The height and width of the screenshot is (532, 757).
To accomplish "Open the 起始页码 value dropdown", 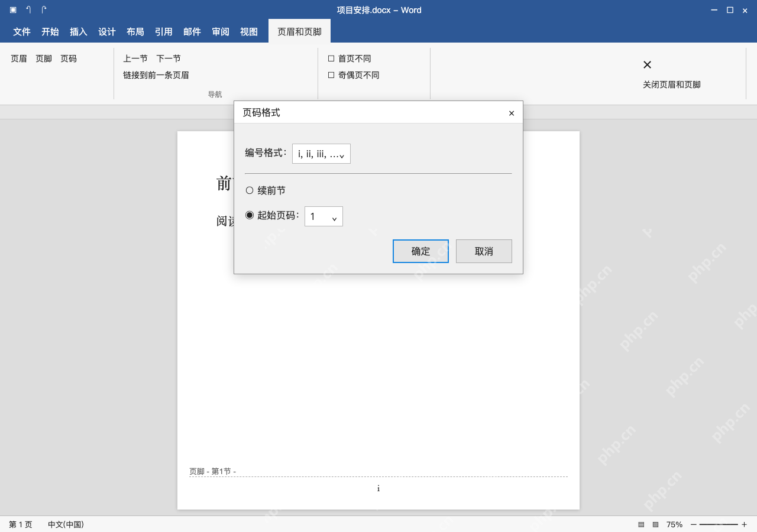I will [323, 216].
